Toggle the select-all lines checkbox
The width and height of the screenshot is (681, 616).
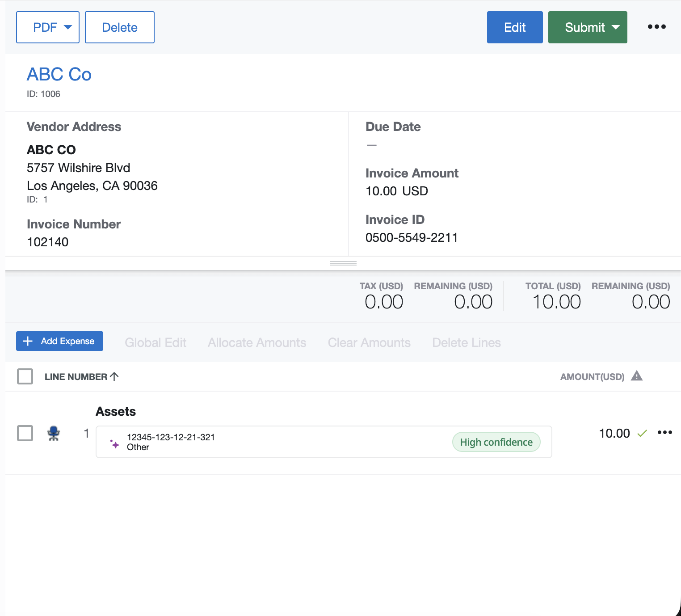pos(25,376)
